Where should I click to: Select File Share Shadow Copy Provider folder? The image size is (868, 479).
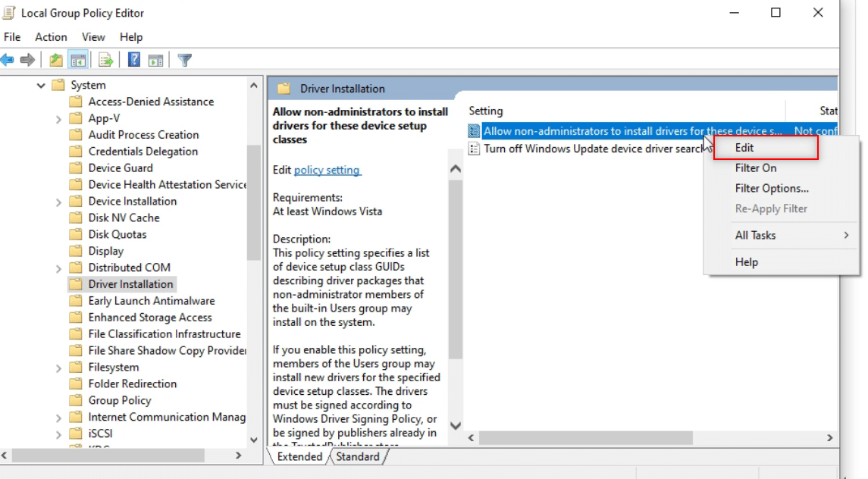[167, 350]
